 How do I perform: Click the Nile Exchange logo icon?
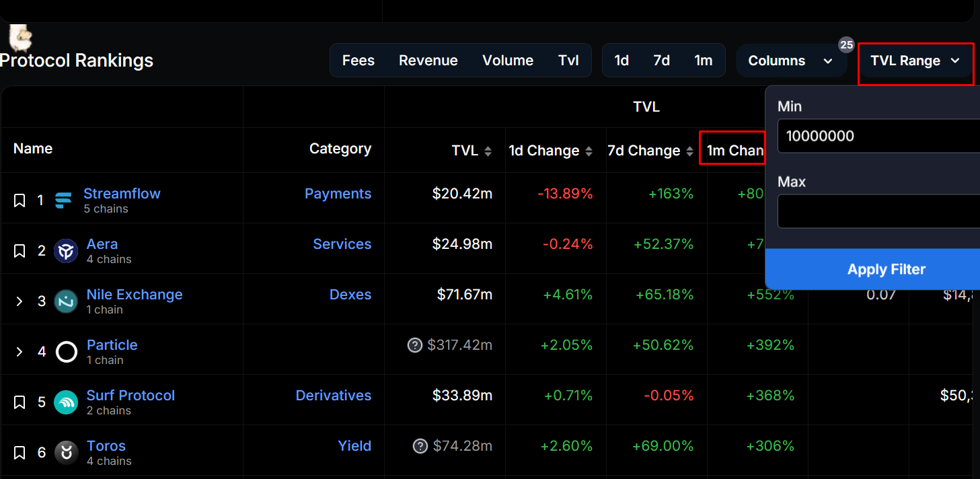(x=65, y=301)
